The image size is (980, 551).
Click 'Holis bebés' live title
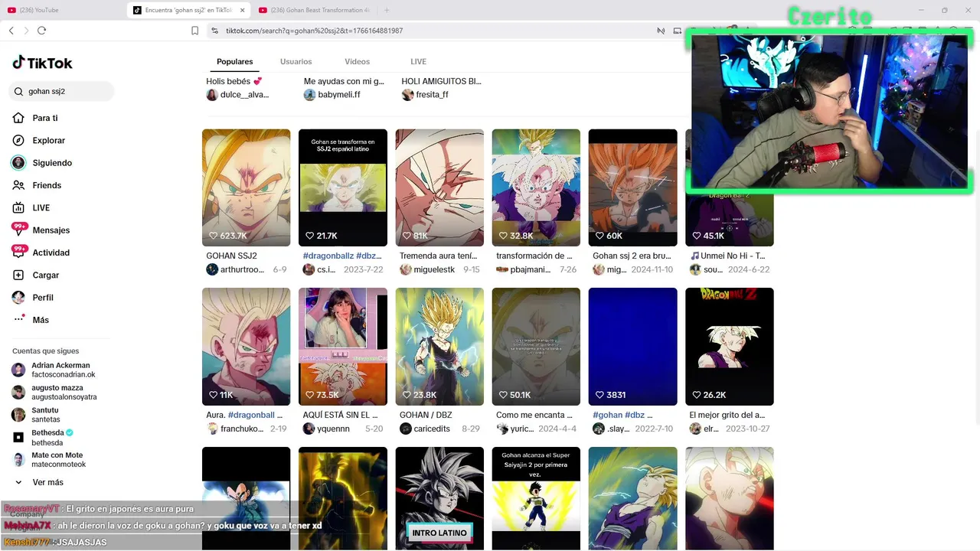coord(234,81)
